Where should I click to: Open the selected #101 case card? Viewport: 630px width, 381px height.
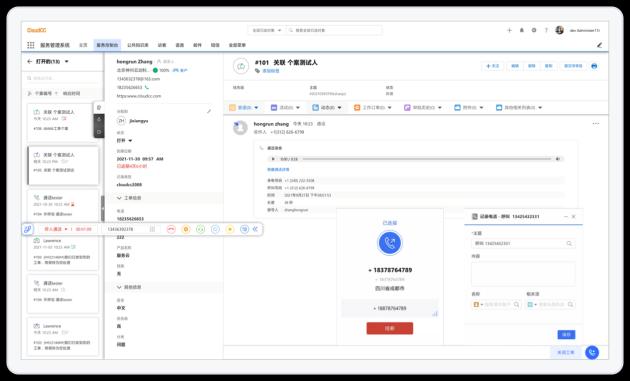tap(63, 165)
